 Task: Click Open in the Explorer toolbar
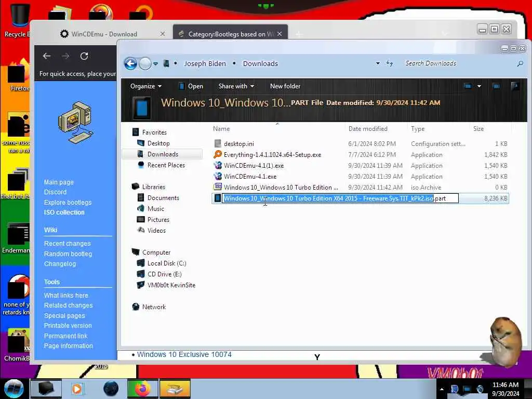191,86
